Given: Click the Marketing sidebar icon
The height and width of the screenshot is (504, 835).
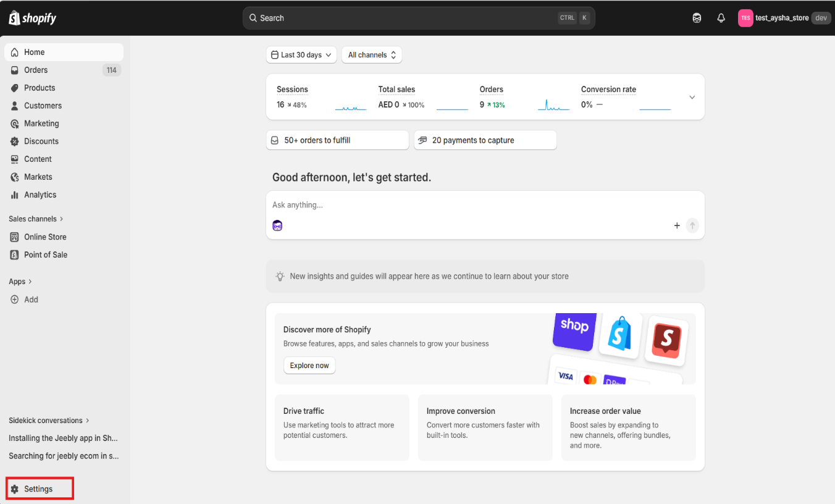Looking at the screenshot, I should (15, 124).
